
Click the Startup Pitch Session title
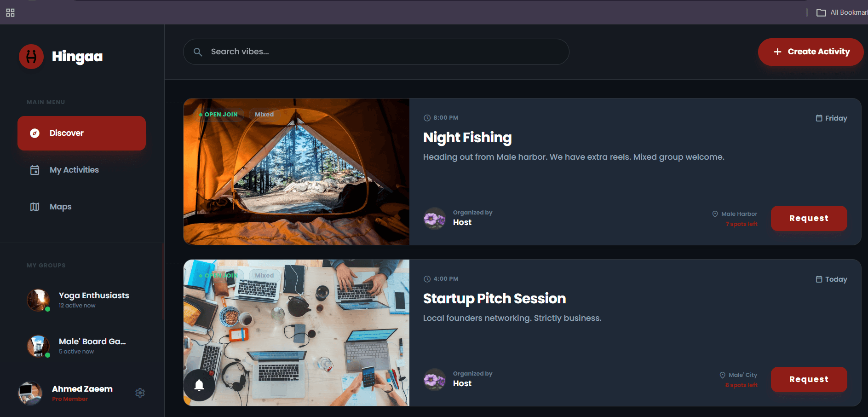(494, 299)
